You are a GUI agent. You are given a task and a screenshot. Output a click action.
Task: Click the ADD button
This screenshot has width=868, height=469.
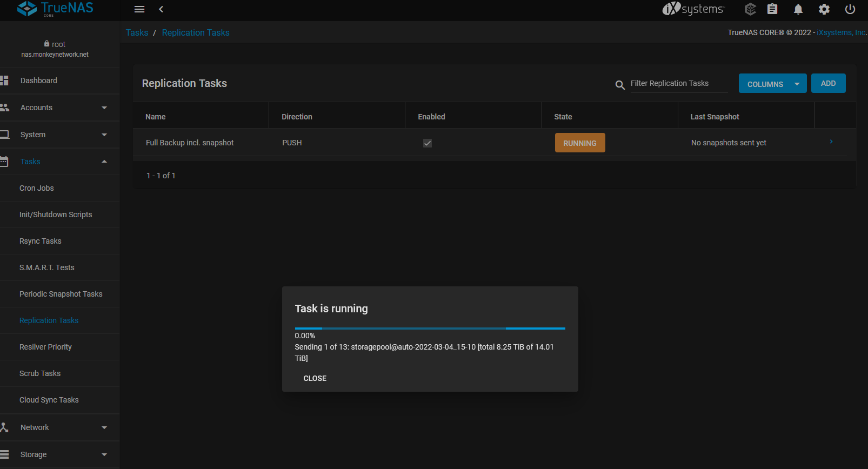[x=828, y=83]
